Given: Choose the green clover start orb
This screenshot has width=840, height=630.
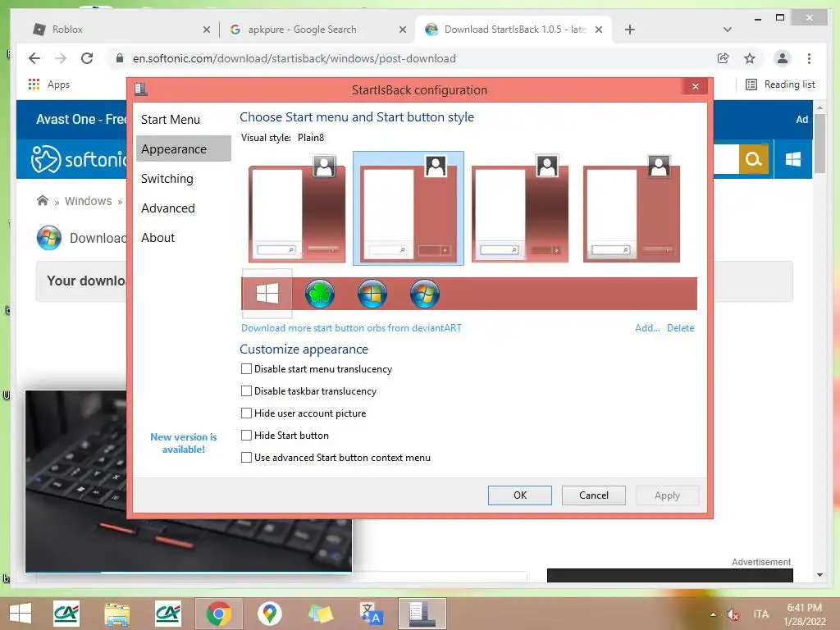Looking at the screenshot, I should (x=320, y=294).
